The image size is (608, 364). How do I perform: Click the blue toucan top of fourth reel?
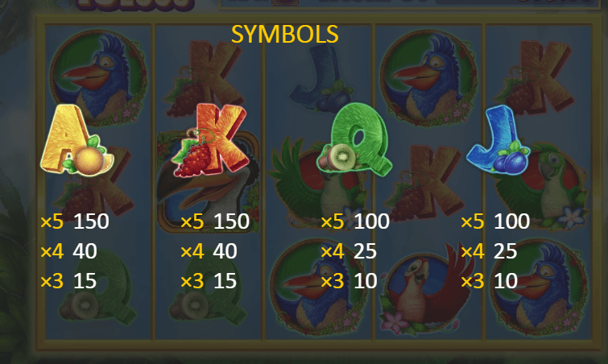pyautogui.click(x=428, y=77)
